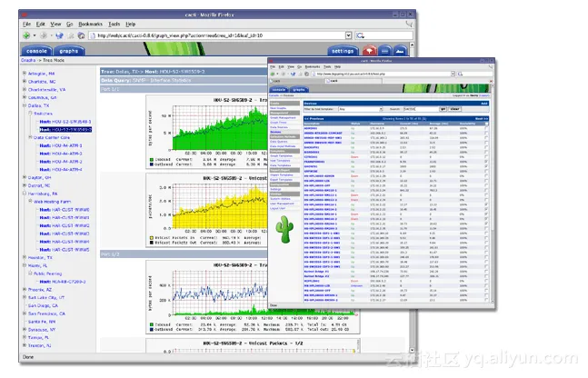Collapse the Dallas, TX tree node
588x378 pixels.
[25, 105]
